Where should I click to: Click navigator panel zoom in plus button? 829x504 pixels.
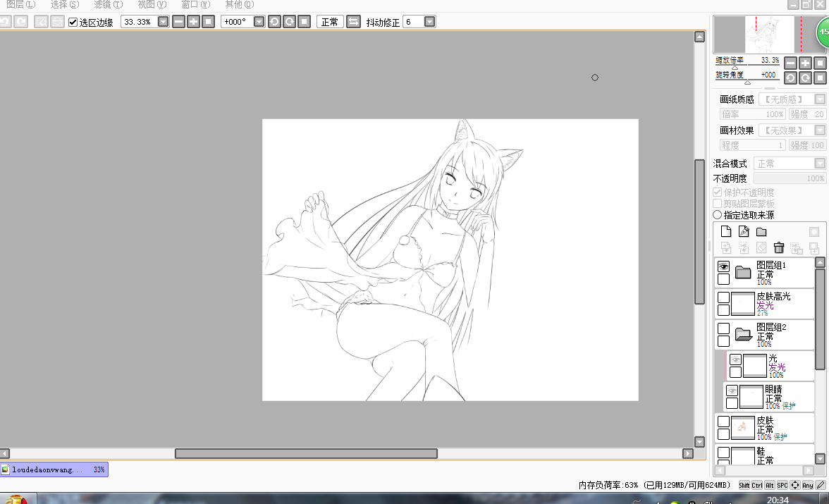(805, 63)
